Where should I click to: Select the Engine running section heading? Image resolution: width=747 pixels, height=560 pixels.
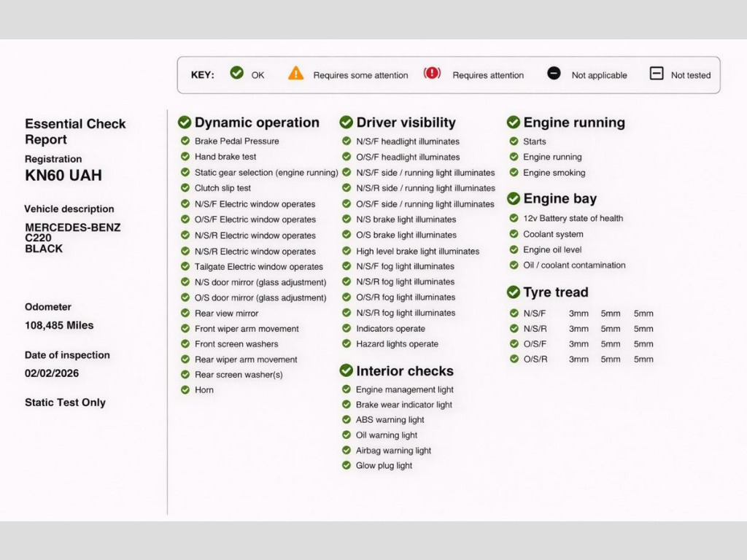point(573,122)
